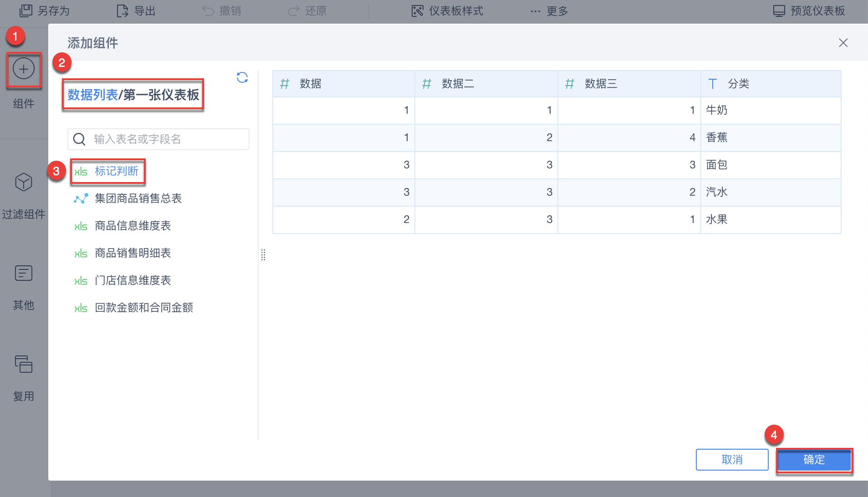Image resolution: width=868 pixels, height=497 pixels.
Task: Click the numeric type icon of 数据二 column
Action: (427, 84)
